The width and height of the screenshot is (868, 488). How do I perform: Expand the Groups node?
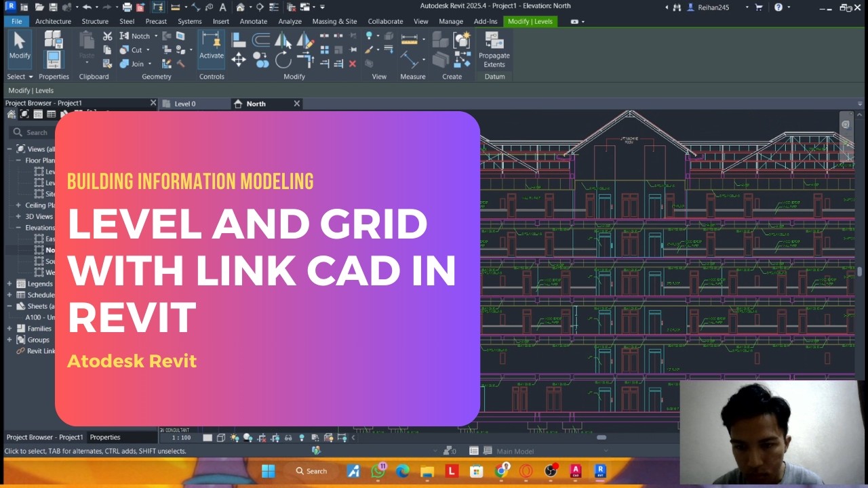pyautogui.click(x=9, y=340)
